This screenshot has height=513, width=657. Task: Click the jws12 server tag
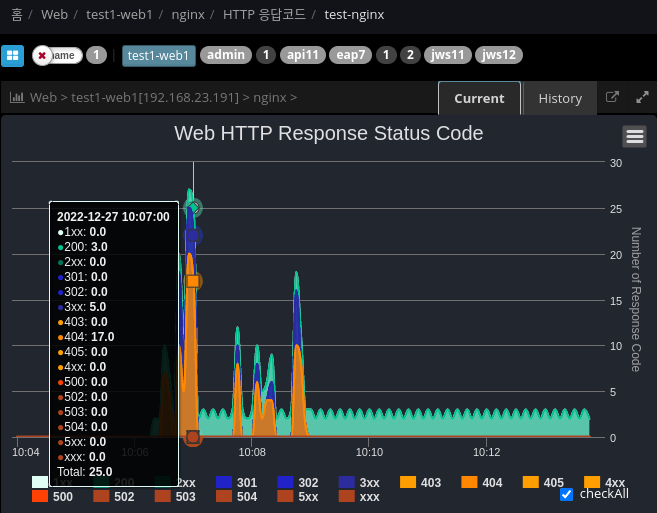(498, 55)
